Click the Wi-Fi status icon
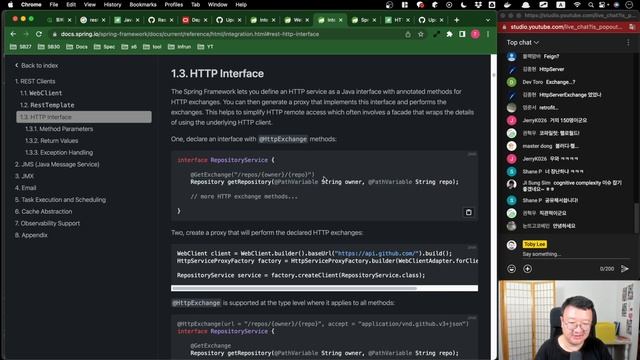 click(577, 5)
